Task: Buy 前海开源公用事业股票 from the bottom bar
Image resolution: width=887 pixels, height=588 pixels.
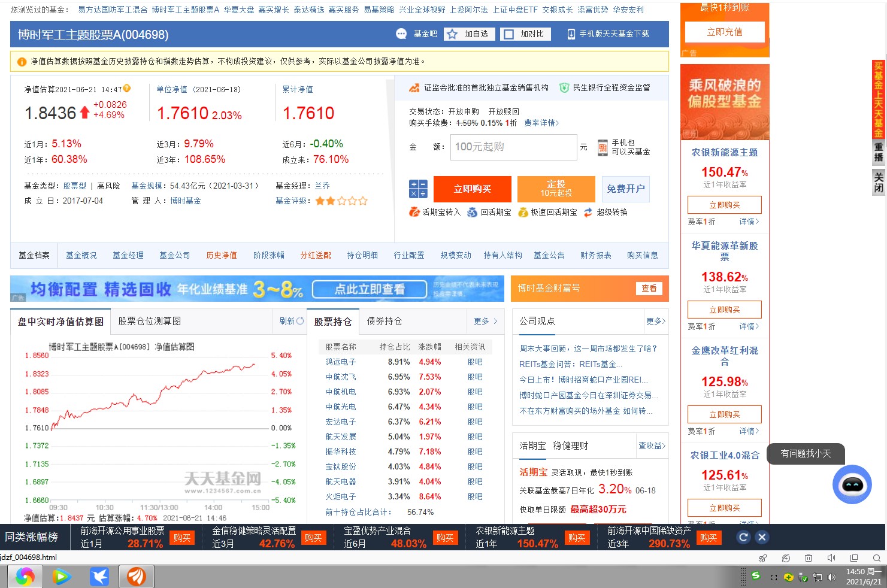Action: coord(182,538)
